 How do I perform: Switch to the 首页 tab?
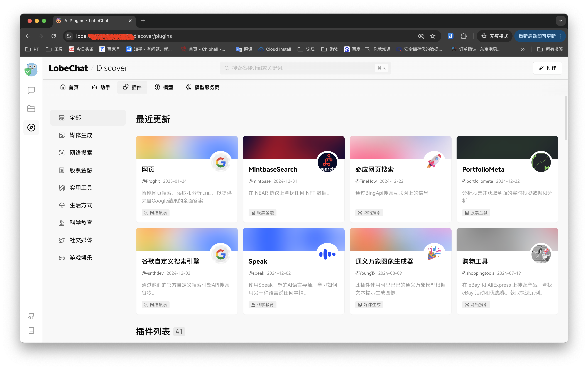[69, 87]
